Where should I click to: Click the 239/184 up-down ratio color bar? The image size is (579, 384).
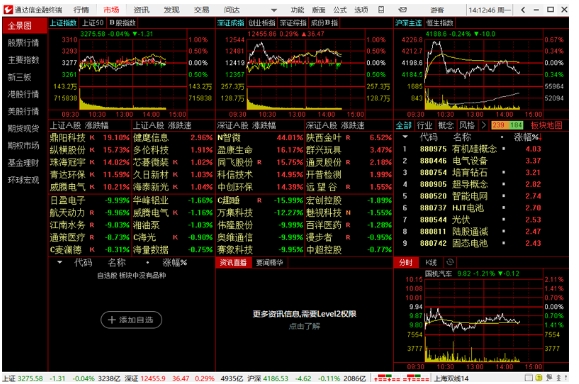(x=507, y=126)
